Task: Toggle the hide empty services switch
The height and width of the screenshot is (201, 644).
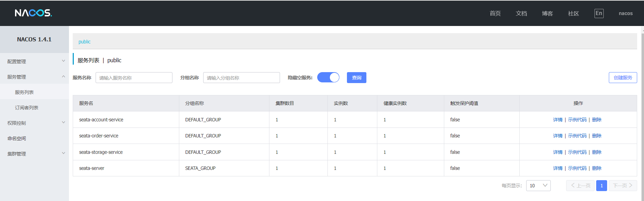Action: click(x=328, y=78)
